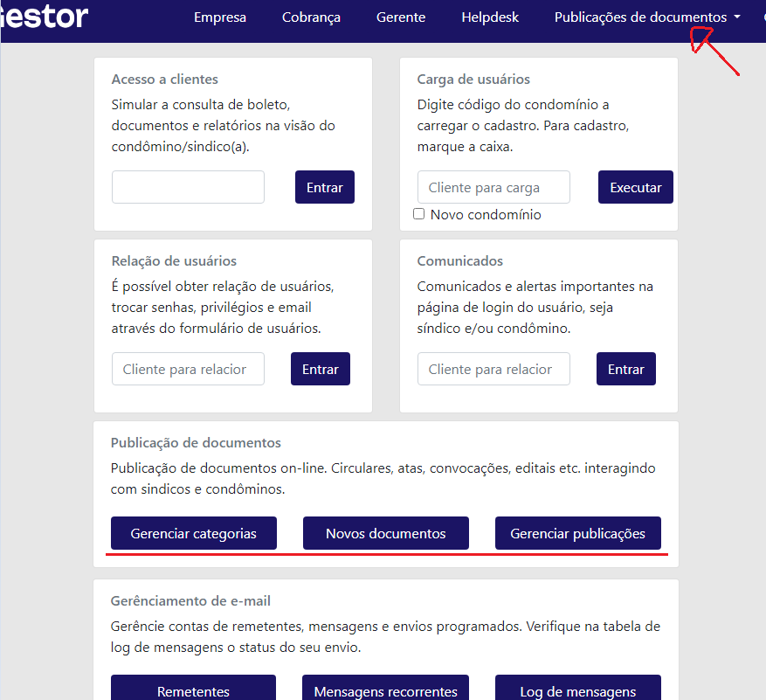This screenshot has width=766, height=700.
Task: Open the Helpdesk menu
Action: click(x=489, y=17)
